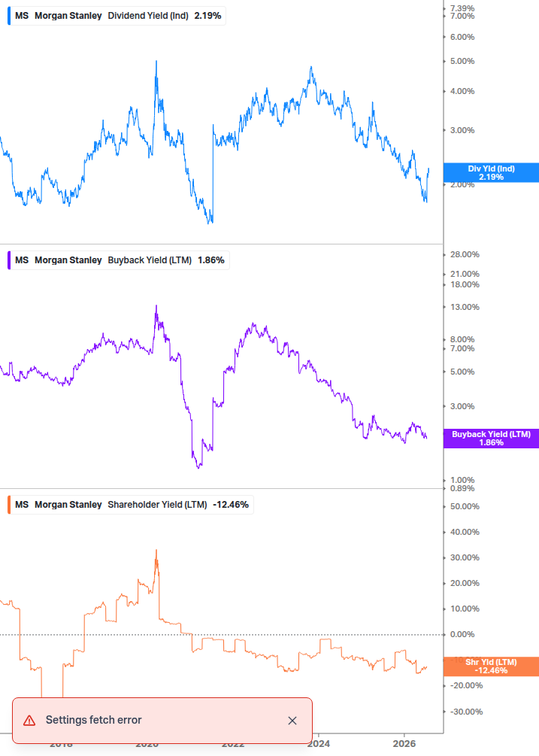Select the Shareholder Yield (LTM) legend label
This screenshot has height=756, width=539.
tap(158, 505)
